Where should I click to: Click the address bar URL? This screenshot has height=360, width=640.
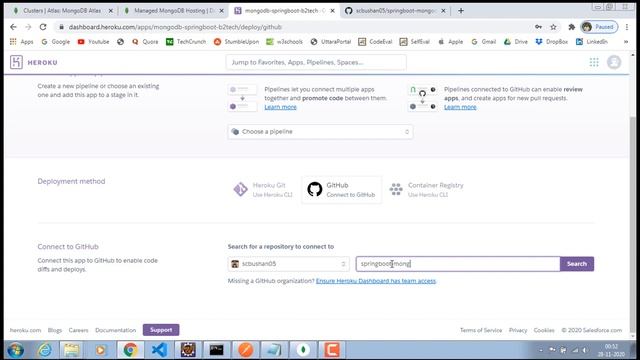(x=175, y=27)
